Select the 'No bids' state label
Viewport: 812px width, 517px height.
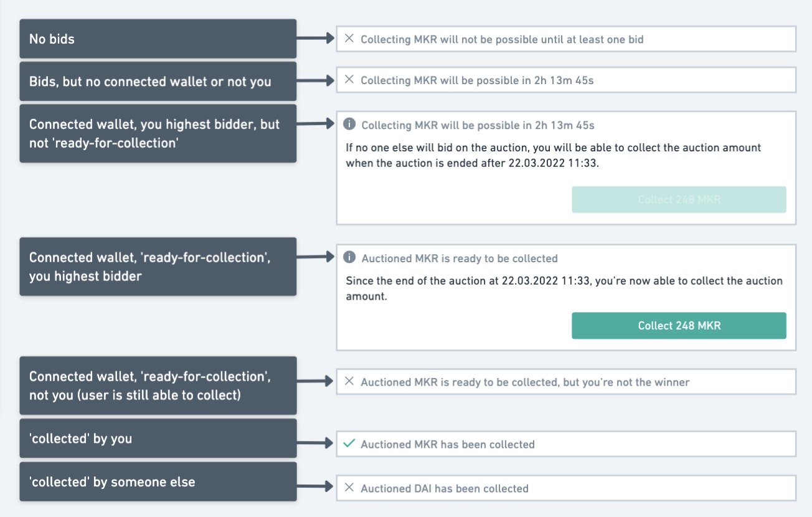tap(158, 38)
